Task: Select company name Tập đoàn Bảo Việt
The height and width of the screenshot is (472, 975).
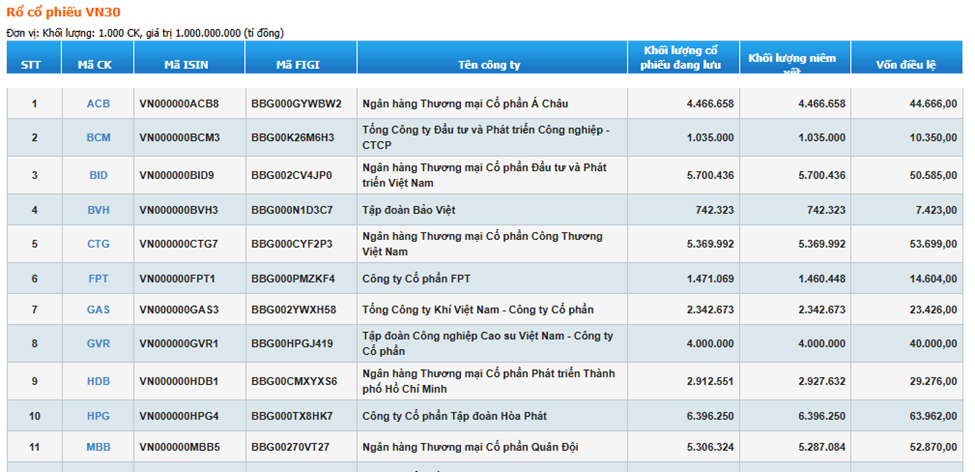Action: coord(409,210)
